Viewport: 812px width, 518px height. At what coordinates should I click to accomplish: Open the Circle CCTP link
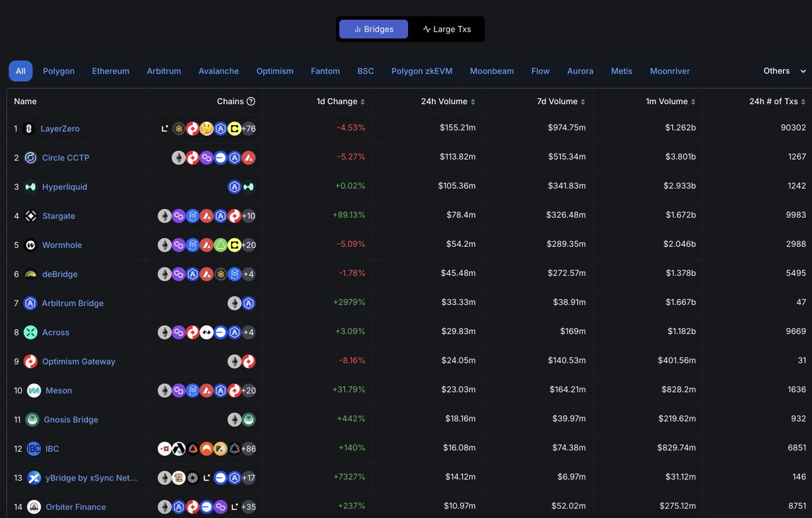pyautogui.click(x=66, y=158)
